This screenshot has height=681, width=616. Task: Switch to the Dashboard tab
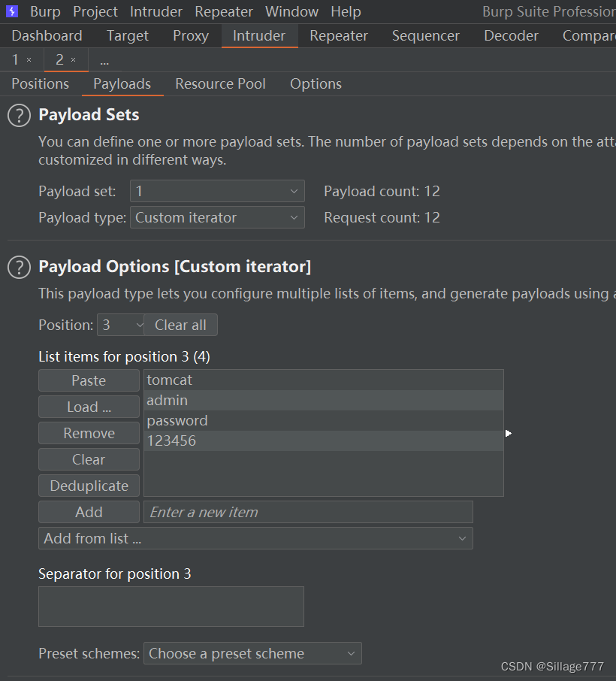47,35
